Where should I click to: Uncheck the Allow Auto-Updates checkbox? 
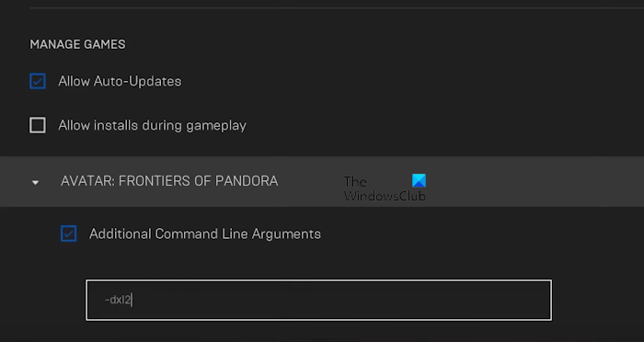click(x=38, y=81)
